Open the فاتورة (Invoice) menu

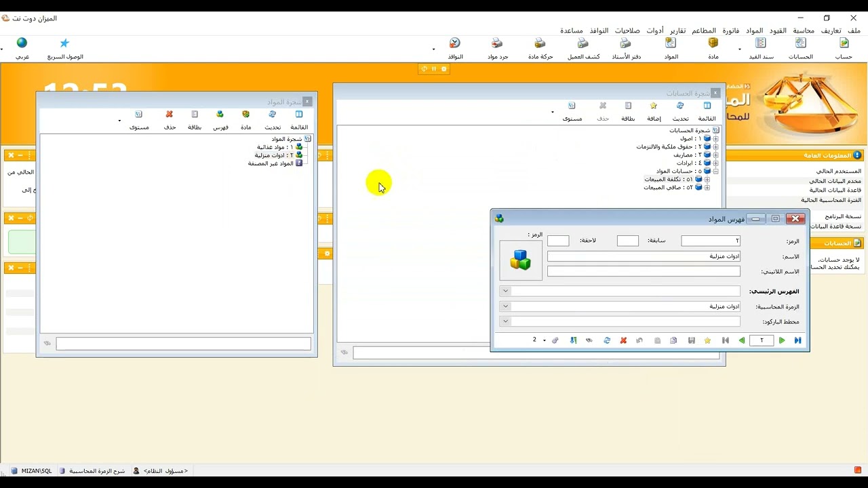tap(731, 30)
